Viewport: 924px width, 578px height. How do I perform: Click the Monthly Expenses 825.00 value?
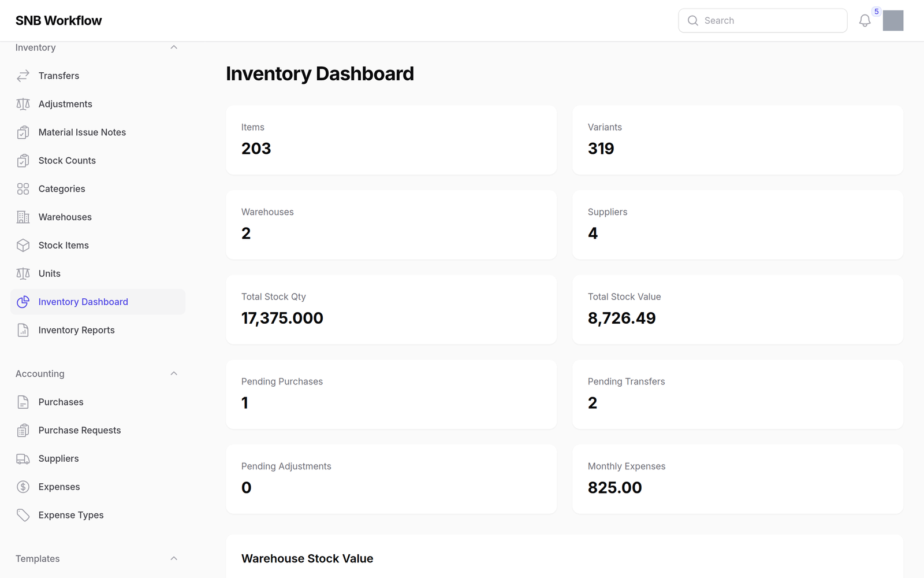tap(615, 488)
